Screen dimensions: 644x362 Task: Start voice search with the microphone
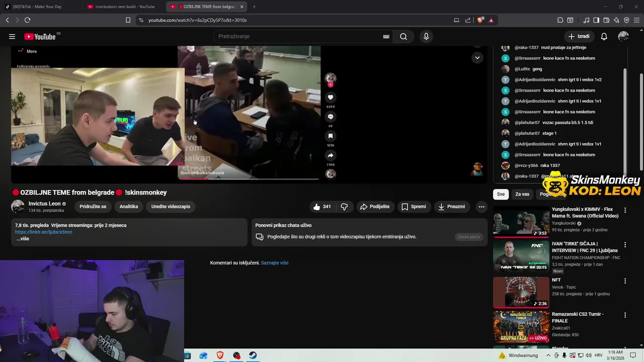[x=426, y=36]
